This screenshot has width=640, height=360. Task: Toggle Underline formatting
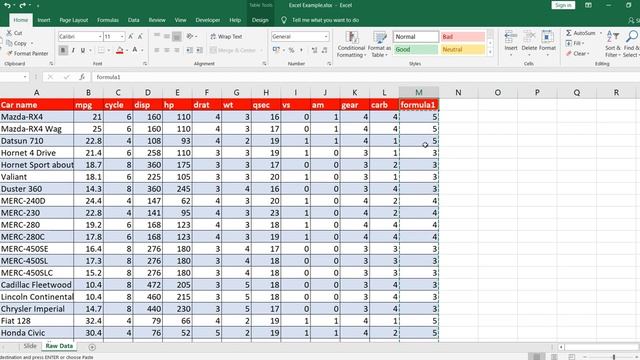coord(82,50)
